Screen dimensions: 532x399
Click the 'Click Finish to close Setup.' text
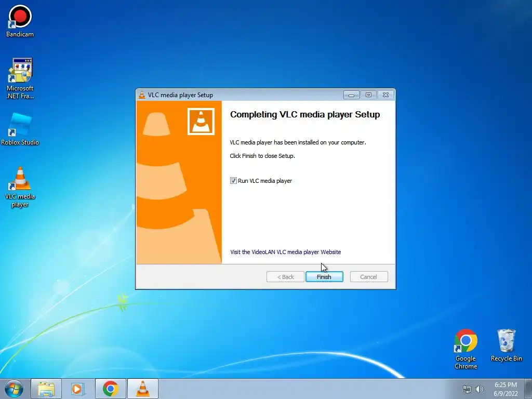tap(262, 156)
